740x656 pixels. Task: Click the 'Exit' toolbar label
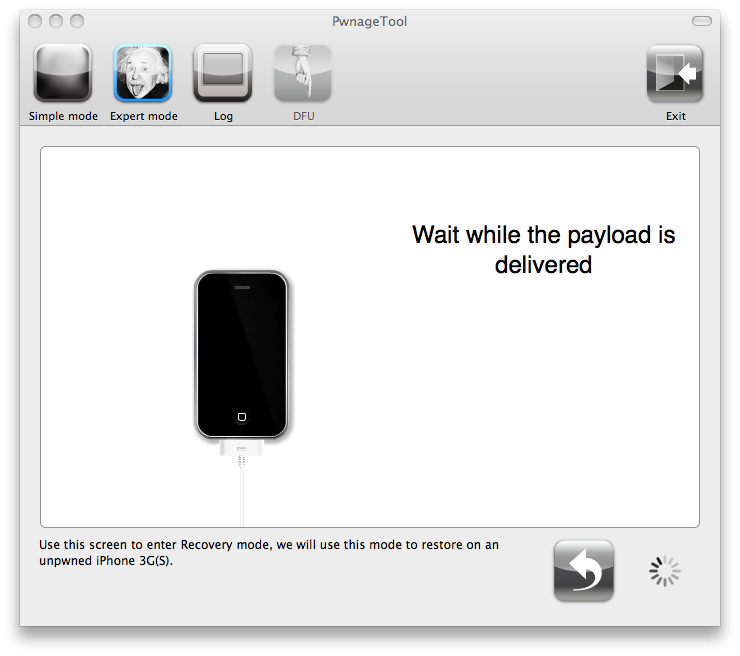pos(675,116)
